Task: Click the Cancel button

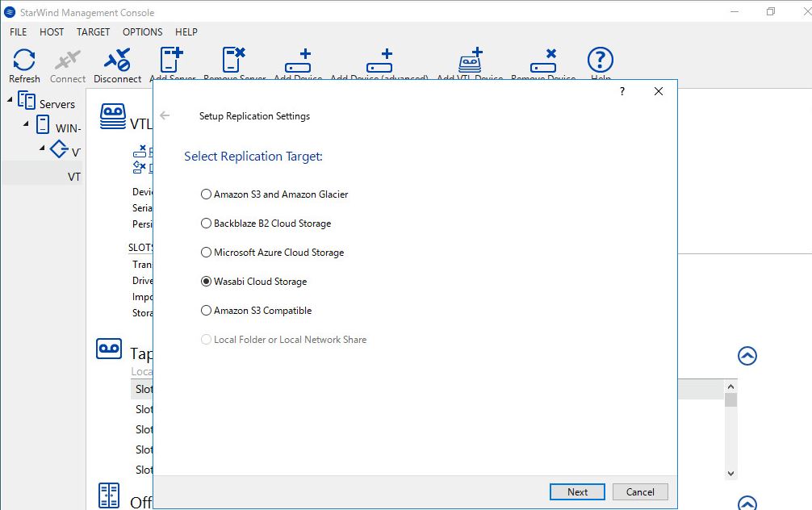Action: tap(640, 492)
